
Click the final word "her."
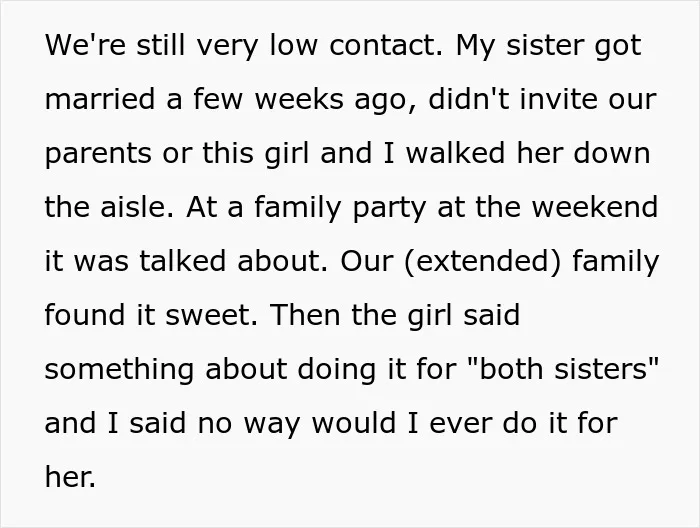click(x=70, y=477)
